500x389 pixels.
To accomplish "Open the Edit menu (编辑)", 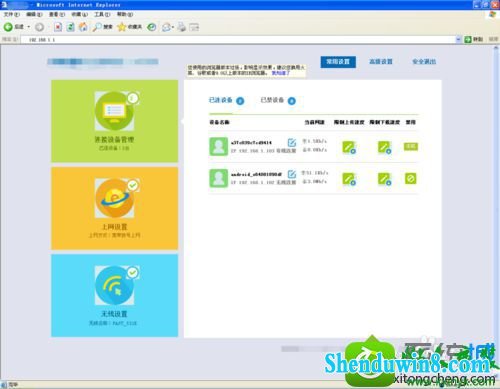I will point(34,14).
